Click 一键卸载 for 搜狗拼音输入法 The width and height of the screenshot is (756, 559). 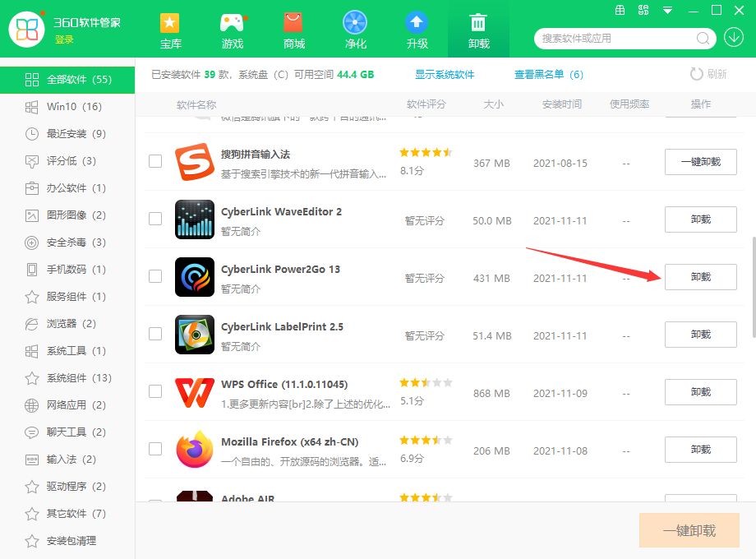[x=701, y=162]
